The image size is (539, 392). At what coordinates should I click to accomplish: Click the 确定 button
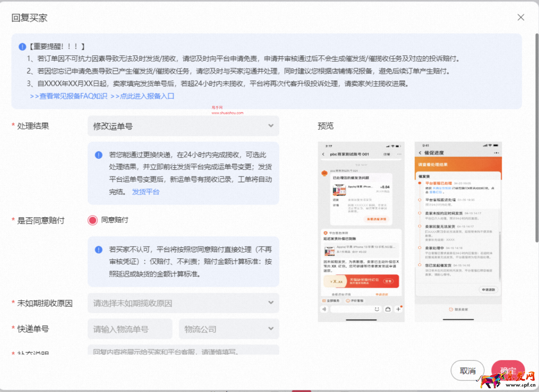(x=508, y=371)
